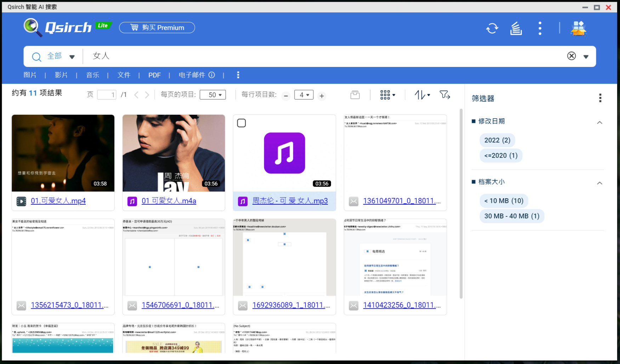620x364 pixels.
Task: Open email 1361049701_0_18011
Action: coord(402,201)
